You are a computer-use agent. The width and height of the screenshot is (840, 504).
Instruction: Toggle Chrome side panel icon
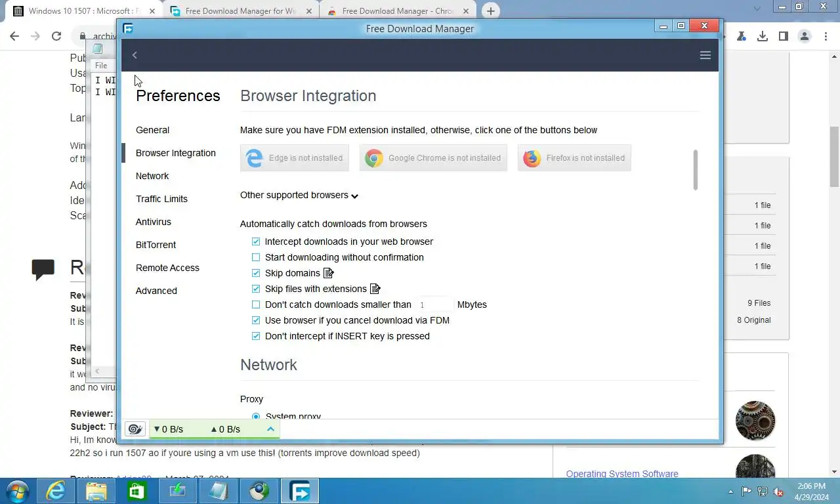click(783, 37)
